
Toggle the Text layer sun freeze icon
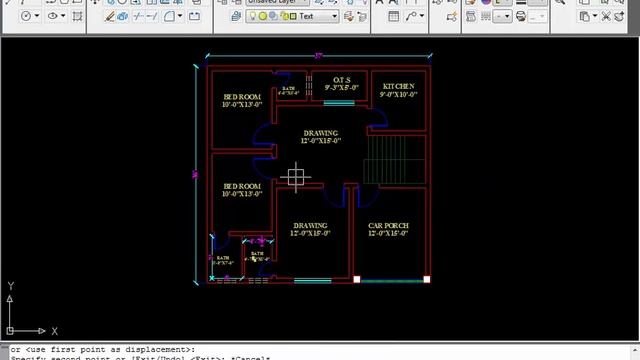(x=262, y=16)
